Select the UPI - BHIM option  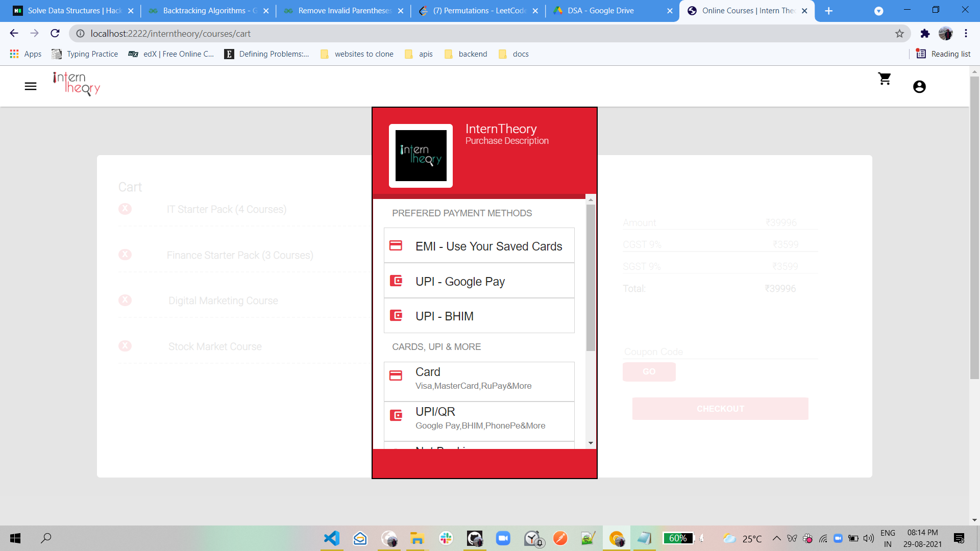pos(479,316)
